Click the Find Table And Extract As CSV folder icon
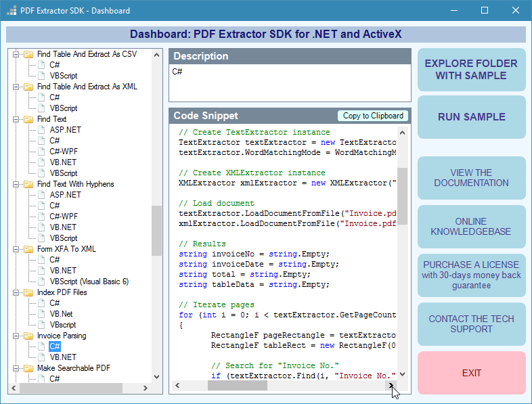This screenshot has width=532, height=404. (x=28, y=54)
